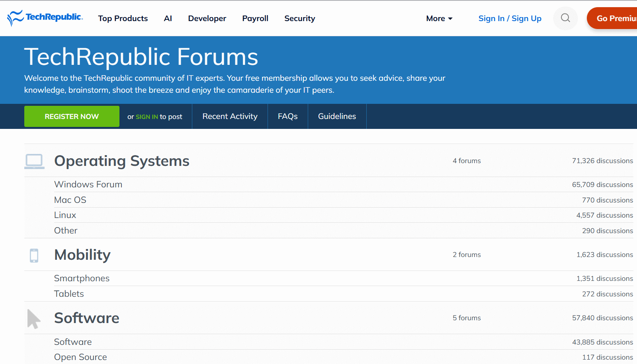The width and height of the screenshot is (637, 364).
Task: Open the Other forum under Operating Systems
Action: 66,230
